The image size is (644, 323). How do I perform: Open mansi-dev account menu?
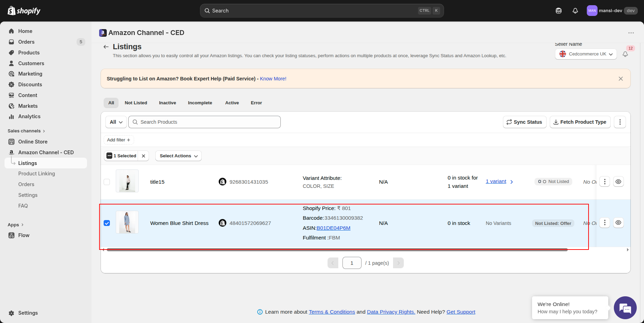tap(612, 11)
